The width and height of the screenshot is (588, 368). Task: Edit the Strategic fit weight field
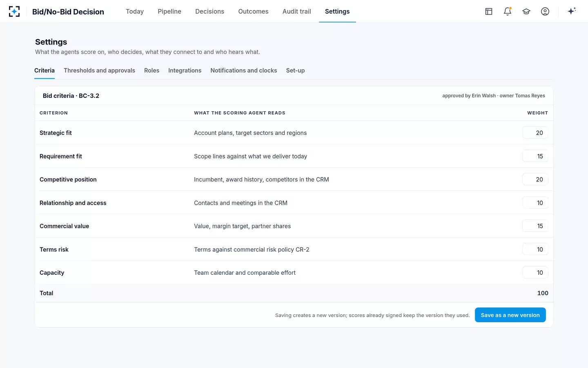click(x=535, y=133)
